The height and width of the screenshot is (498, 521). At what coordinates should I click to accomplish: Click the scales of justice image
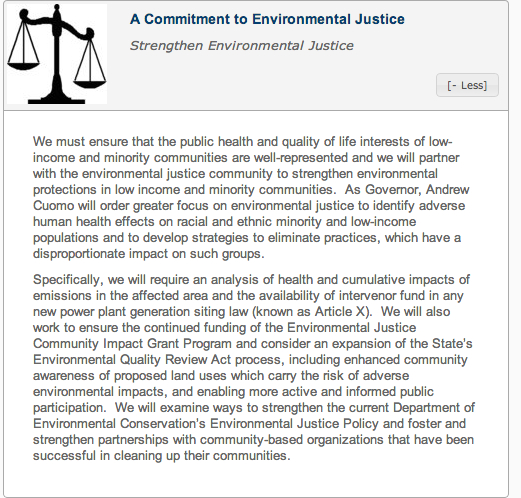[x=57, y=54]
